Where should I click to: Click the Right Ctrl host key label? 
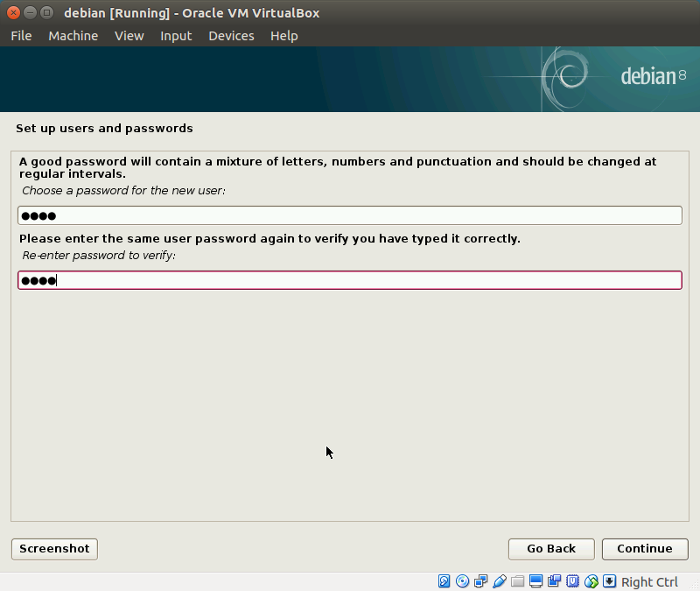649,582
